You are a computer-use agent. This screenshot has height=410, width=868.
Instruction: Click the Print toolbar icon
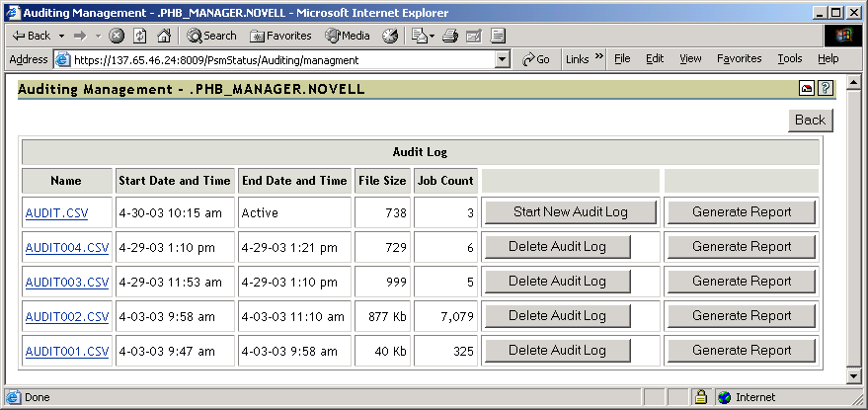[x=450, y=36]
